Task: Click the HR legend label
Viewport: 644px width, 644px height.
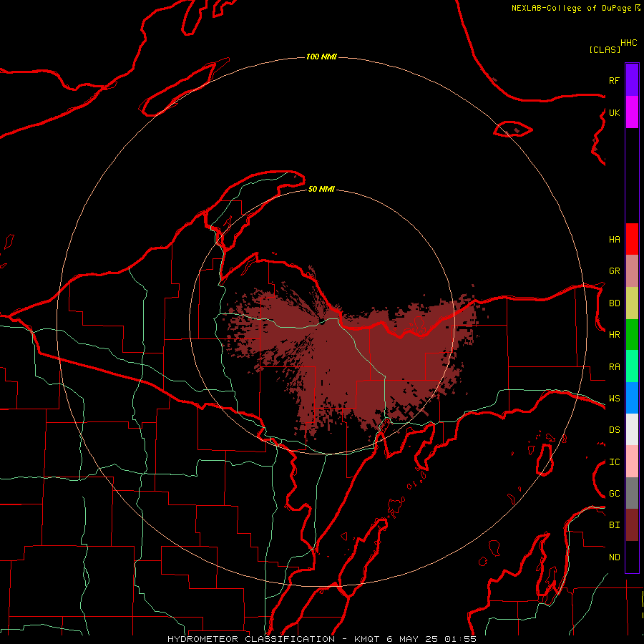Action: point(614,335)
